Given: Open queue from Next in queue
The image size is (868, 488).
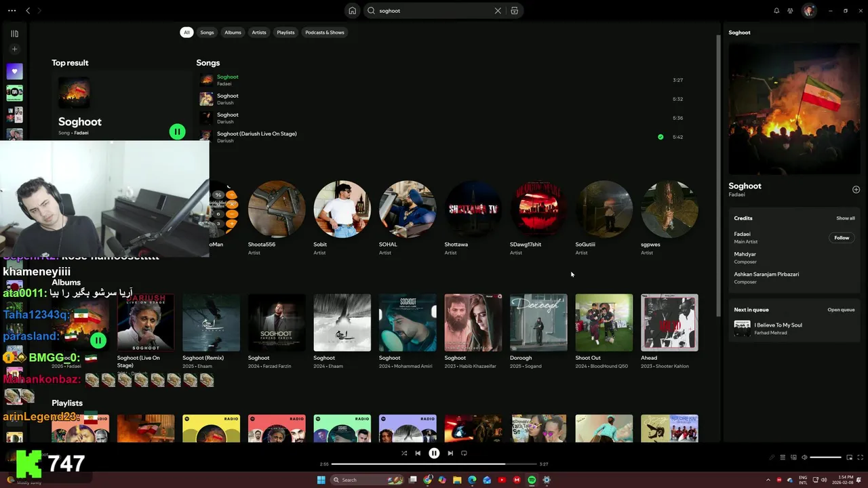Looking at the screenshot, I should click(841, 310).
